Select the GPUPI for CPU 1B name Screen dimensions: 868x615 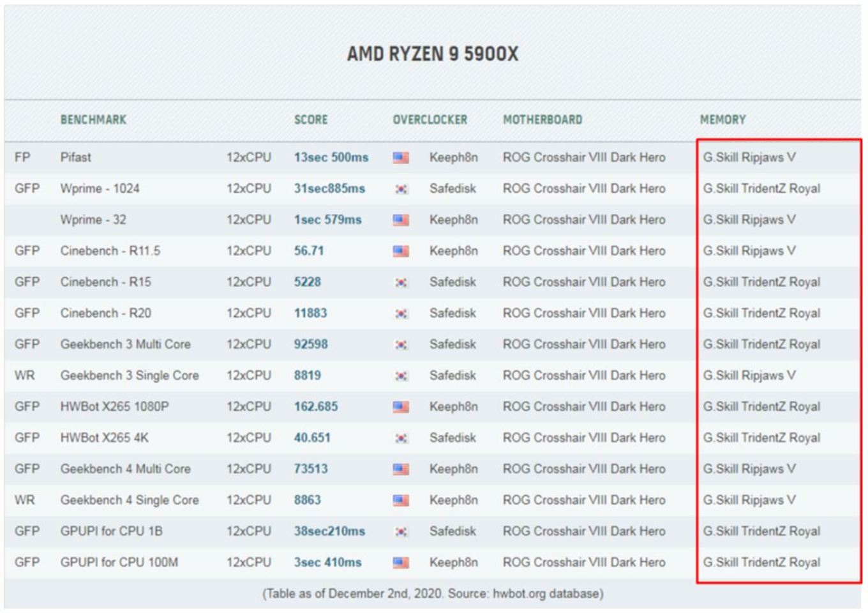point(111,531)
